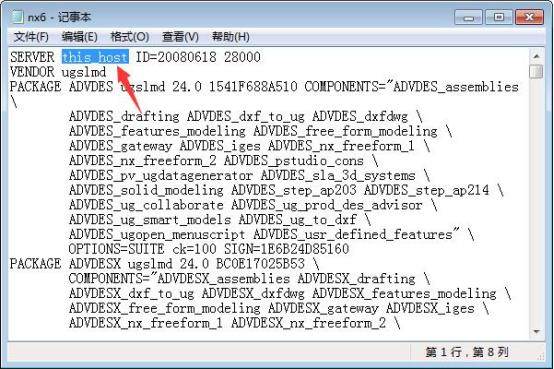Click 'ADVDES_solid_modeling' text
The height and width of the screenshot is (369, 554).
coord(146,190)
